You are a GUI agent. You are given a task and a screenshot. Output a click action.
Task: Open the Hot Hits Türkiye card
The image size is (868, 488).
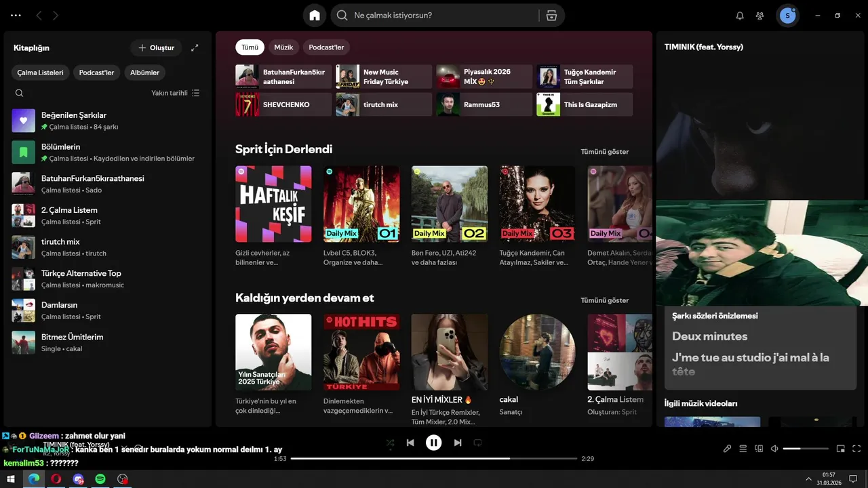(x=361, y=365)
